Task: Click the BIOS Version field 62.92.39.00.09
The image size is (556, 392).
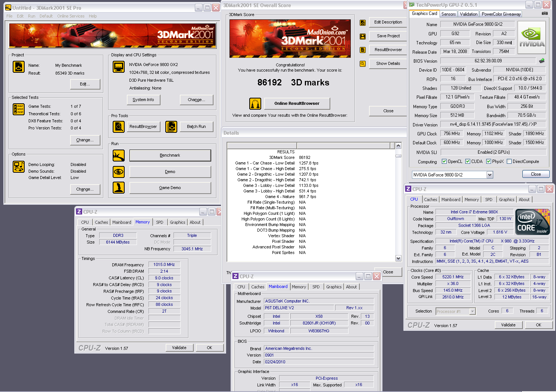Action: [488, 61]
